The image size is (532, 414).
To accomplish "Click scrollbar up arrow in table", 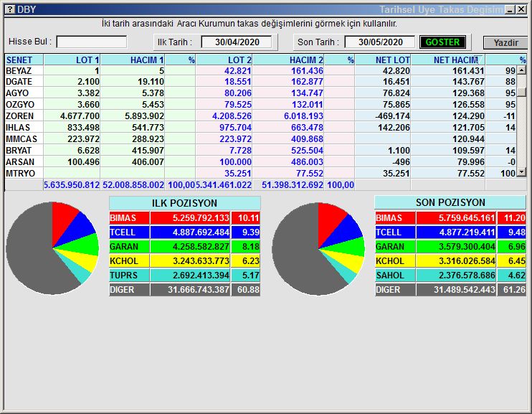I will (521, 70).
